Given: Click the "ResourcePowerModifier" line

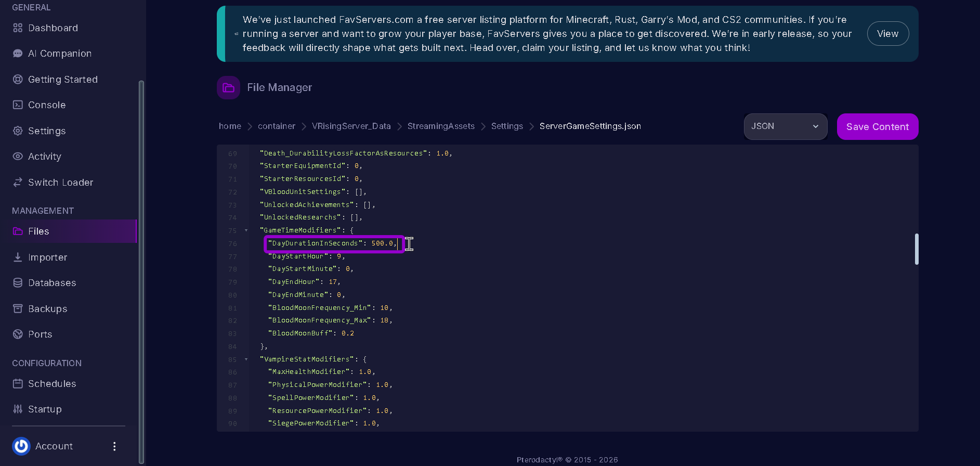Looking at the screenshot, I should [x=330, y=411].
